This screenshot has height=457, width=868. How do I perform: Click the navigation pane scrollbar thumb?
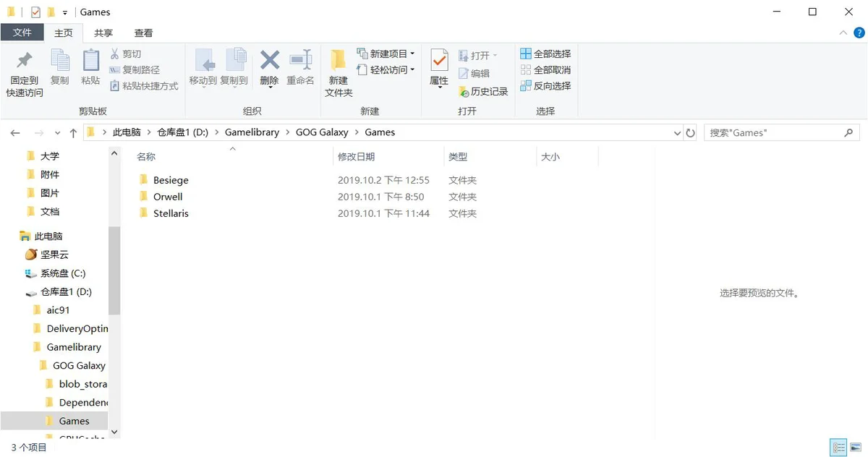[x=114, y=270]
